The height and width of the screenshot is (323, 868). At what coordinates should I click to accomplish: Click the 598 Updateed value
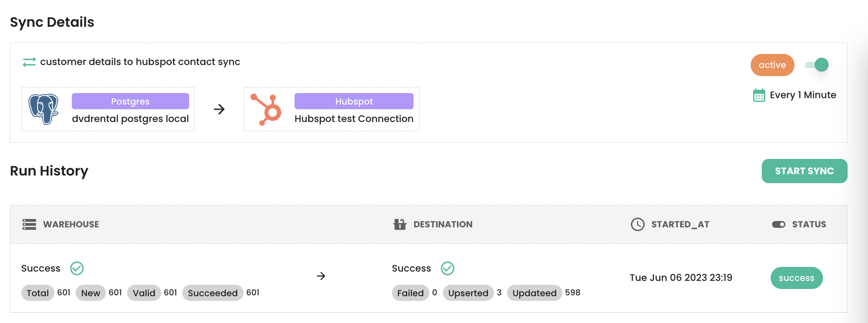click(x=573, y=292)
